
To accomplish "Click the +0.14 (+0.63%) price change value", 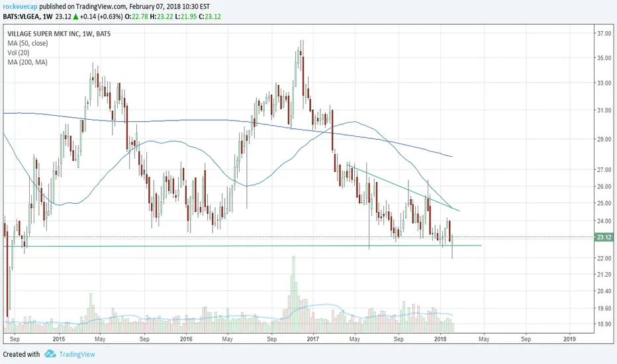I will (x=101, y=17).
